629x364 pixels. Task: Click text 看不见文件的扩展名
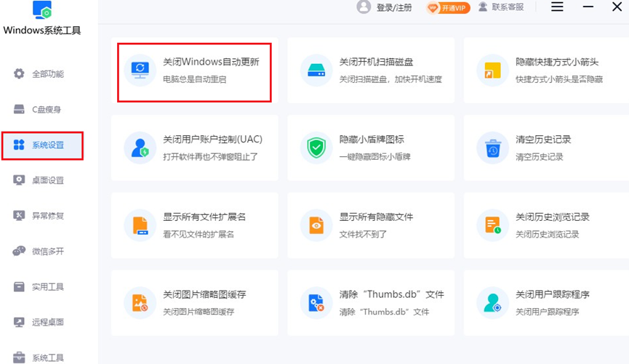[199, 234]
